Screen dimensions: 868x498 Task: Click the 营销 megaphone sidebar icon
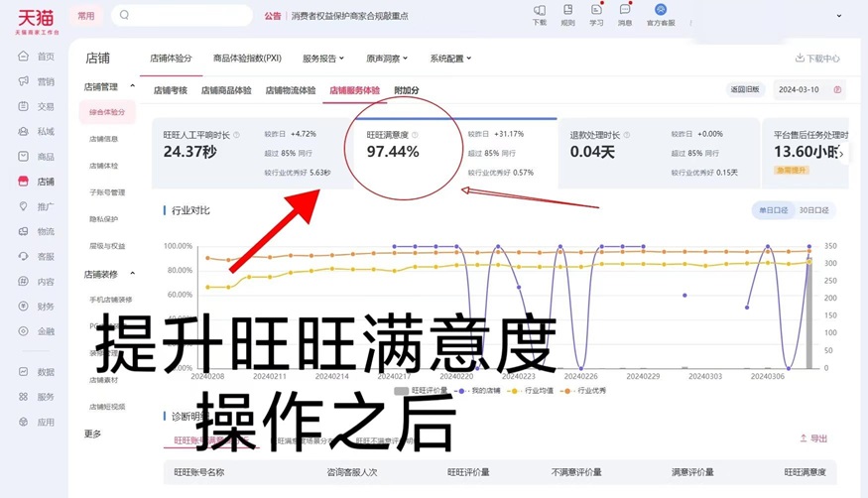[24, 81]
